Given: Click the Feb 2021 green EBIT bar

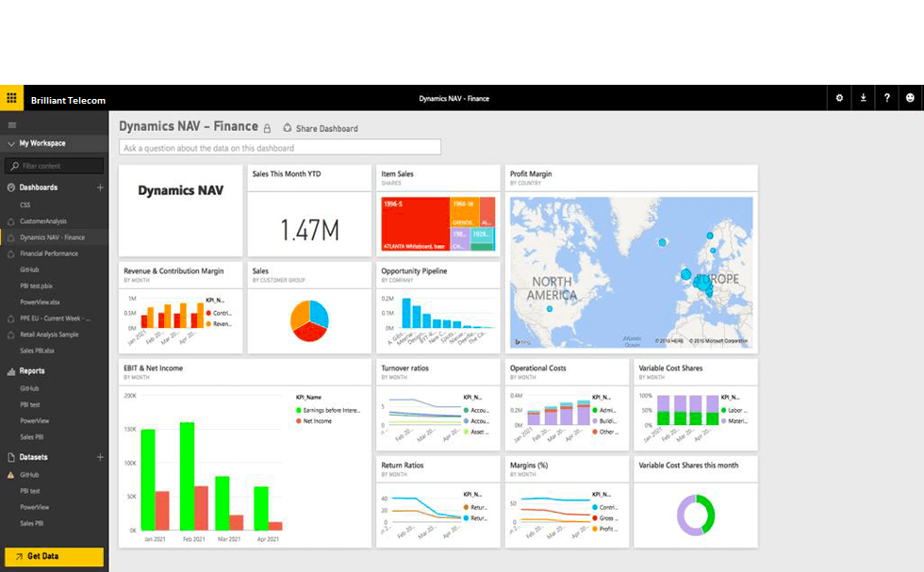Looking at the screenshot, I should (x=188, y=476).
